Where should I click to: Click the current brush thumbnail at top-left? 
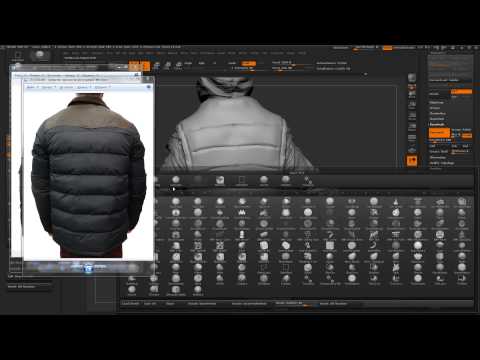40,55
